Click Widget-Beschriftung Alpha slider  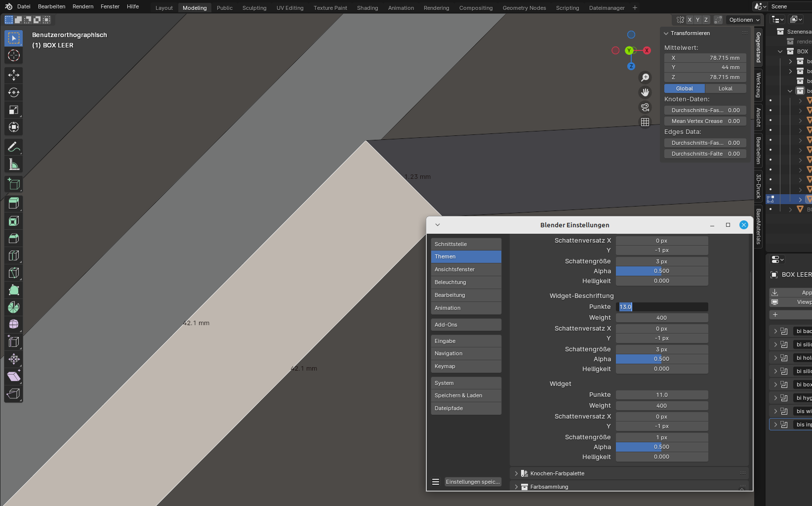pyautogui.click(x=661, y=359)
